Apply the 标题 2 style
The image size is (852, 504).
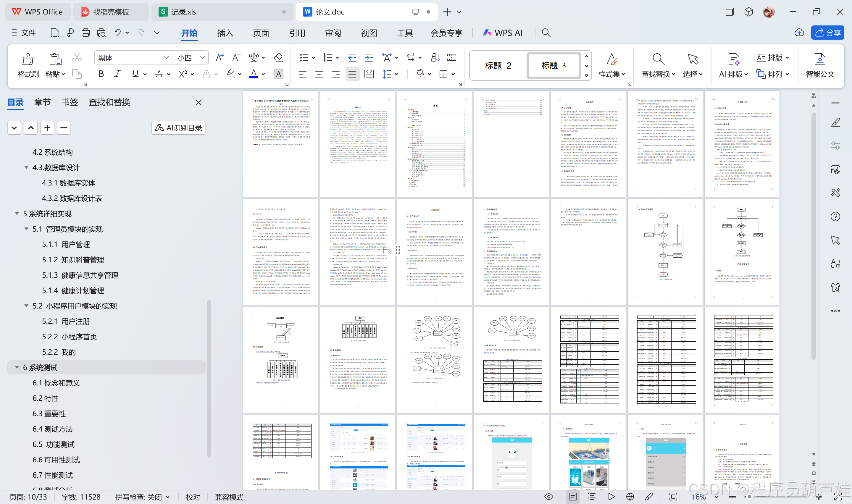point(498,66)
